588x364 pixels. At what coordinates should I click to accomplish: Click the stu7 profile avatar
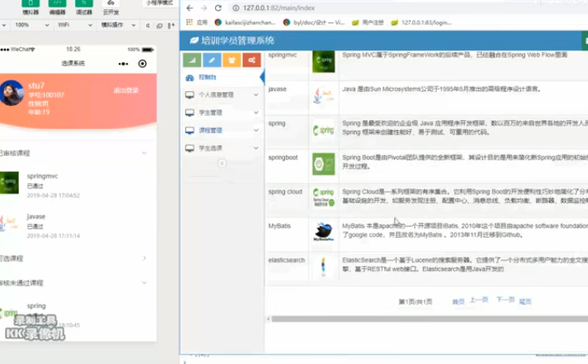point(12,93)
